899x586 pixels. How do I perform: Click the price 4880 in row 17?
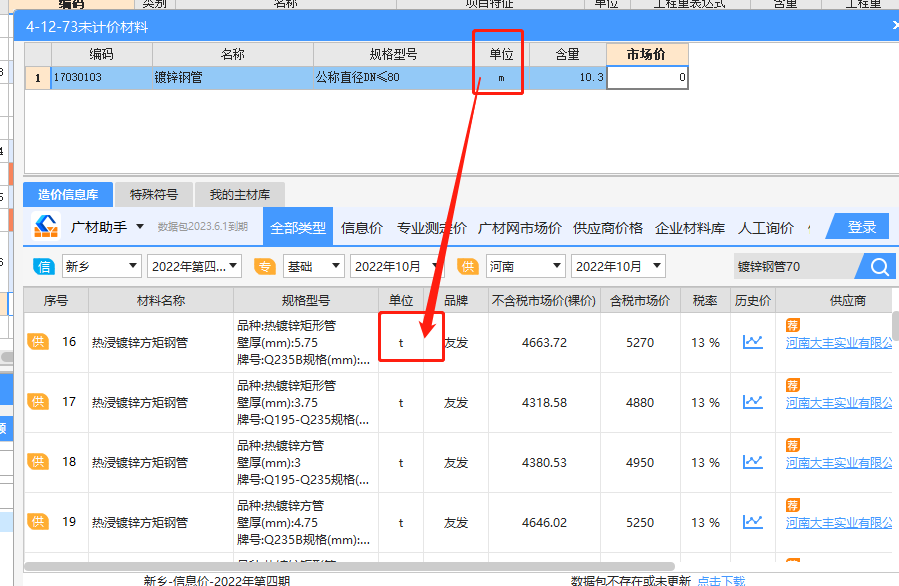pyautogui.click(x=640, y=403)
